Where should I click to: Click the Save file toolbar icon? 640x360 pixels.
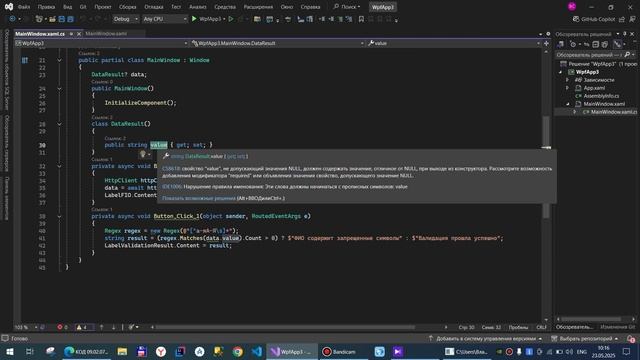click(x=62, y=19)
